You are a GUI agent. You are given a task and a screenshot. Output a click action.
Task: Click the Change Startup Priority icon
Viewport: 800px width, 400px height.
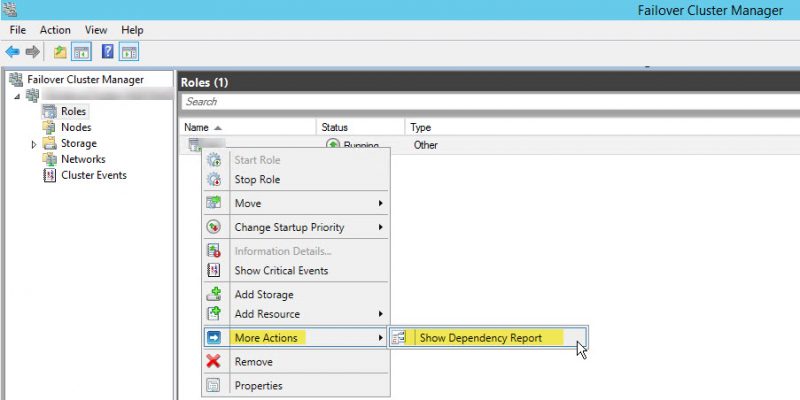click(214, 227)
